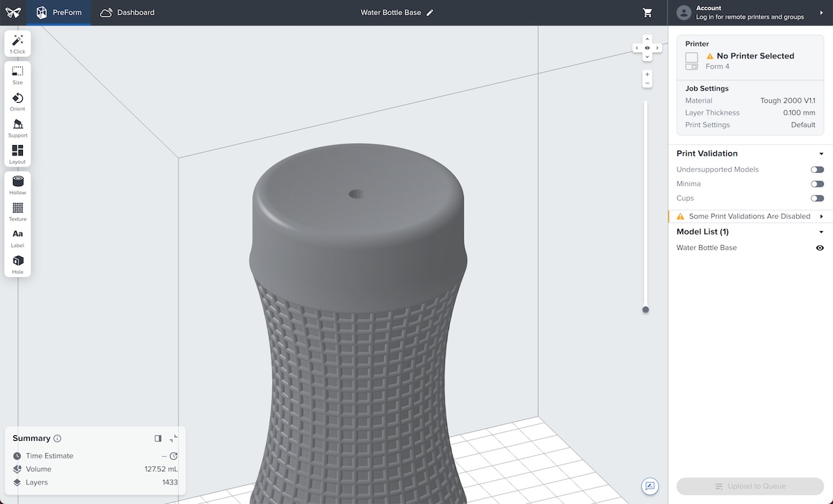Viewport: 833px width, 504px height.
Task: Select the Hole tool
Action: coord(17,262)
